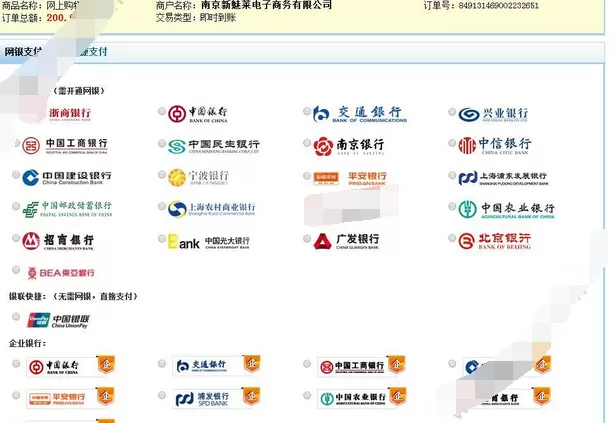Click the personal 平安银行 Ping An Bank logo
The image size is (613, 423).
coord(350,178)
